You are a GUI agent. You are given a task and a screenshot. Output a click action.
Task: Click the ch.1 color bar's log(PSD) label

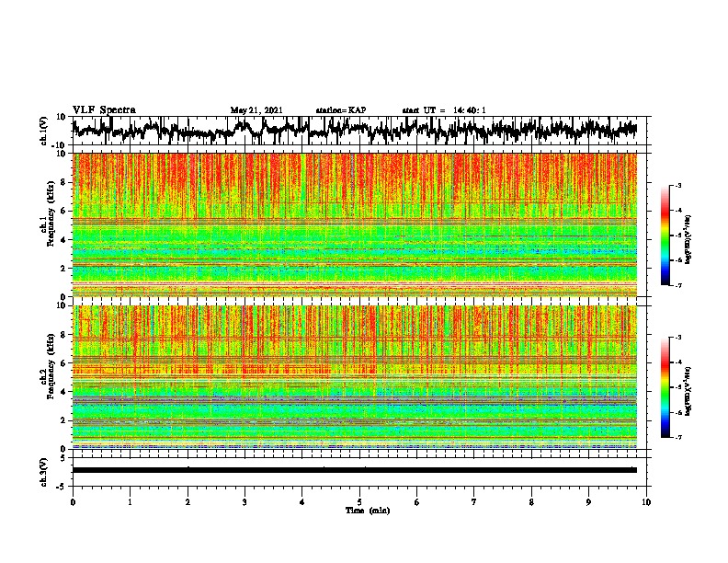pos(688,239)
